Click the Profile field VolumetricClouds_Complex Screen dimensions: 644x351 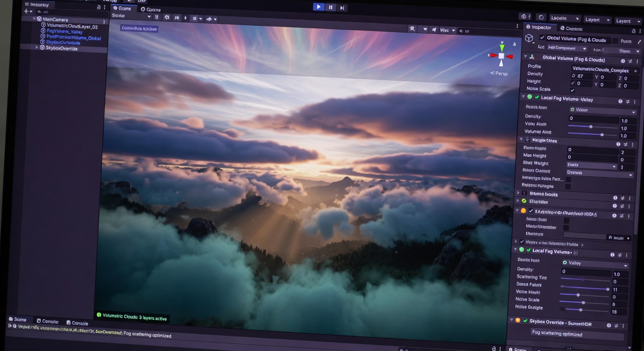tap(606, 70)
